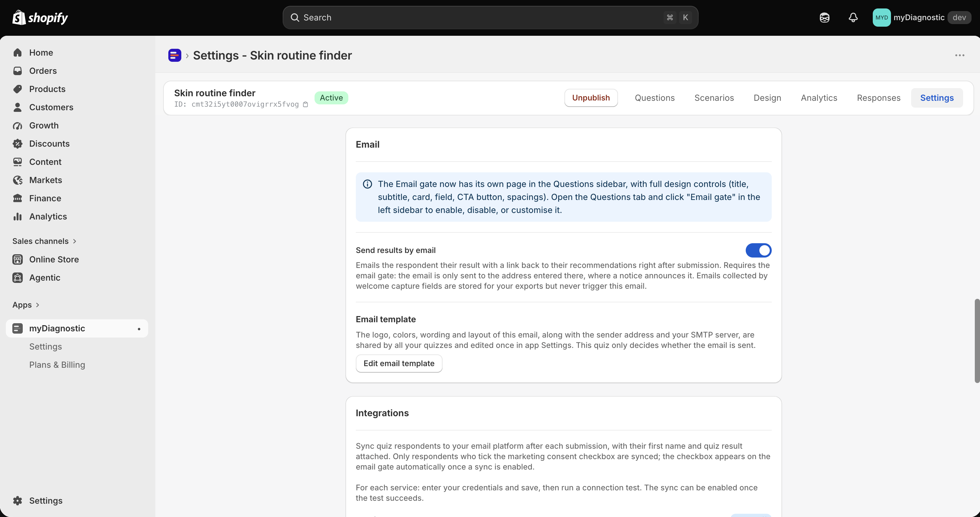980x517 pixels.
Task: Click the Content image icon
Action: [x=18, y=162]
